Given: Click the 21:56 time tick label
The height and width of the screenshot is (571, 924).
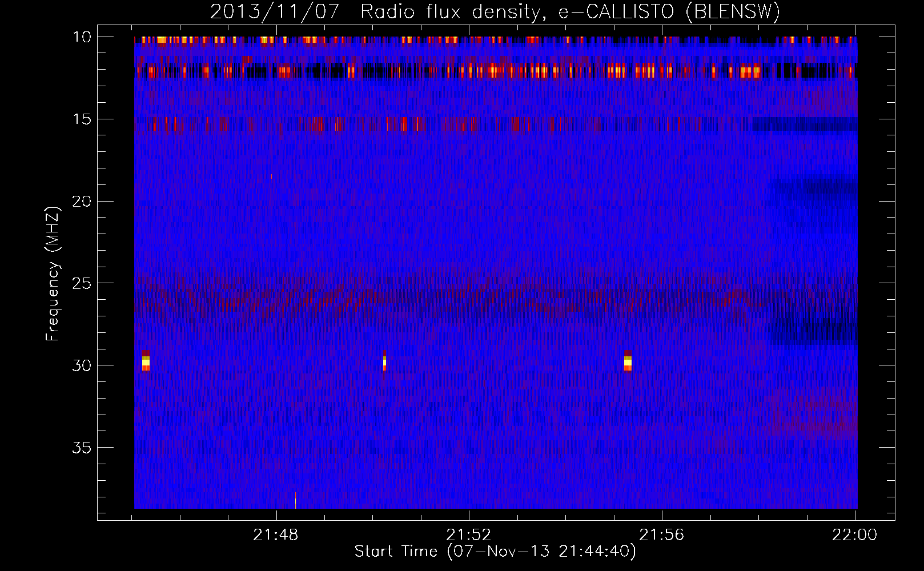Looking at the screenshot, I should [x=661, y=535].
